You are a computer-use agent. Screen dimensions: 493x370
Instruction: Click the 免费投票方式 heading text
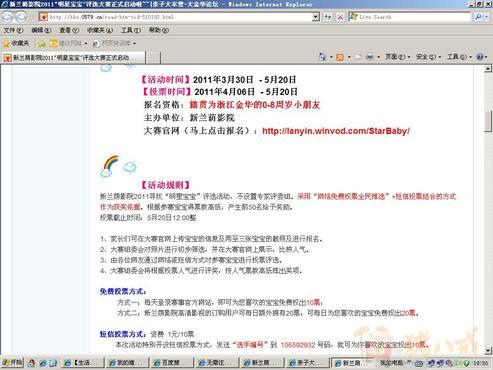pyautogui.click(x=123, y=292)
